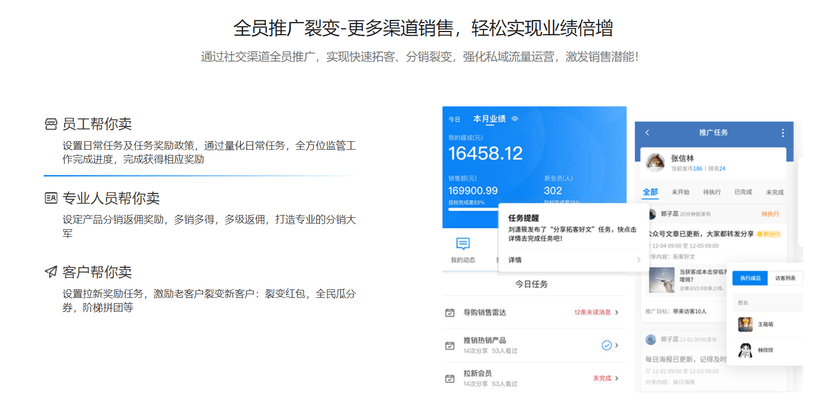Viewport: 828px width, 409px height.
Task: Click the 积分 bonus badge on the post
Action: pyautogui.click(x=768, y=234)
